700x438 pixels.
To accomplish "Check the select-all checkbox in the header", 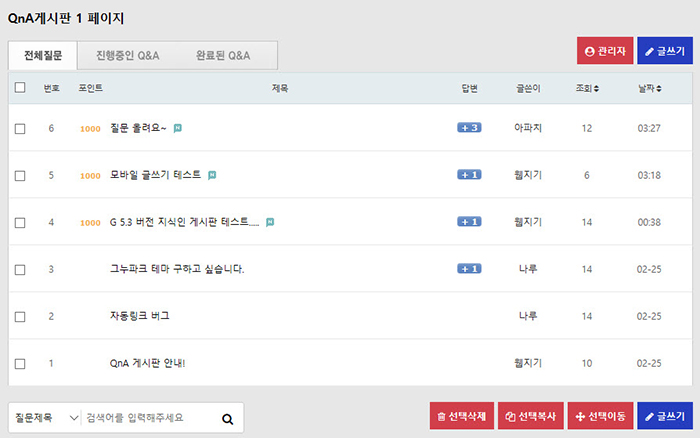I will click(20, 87).
